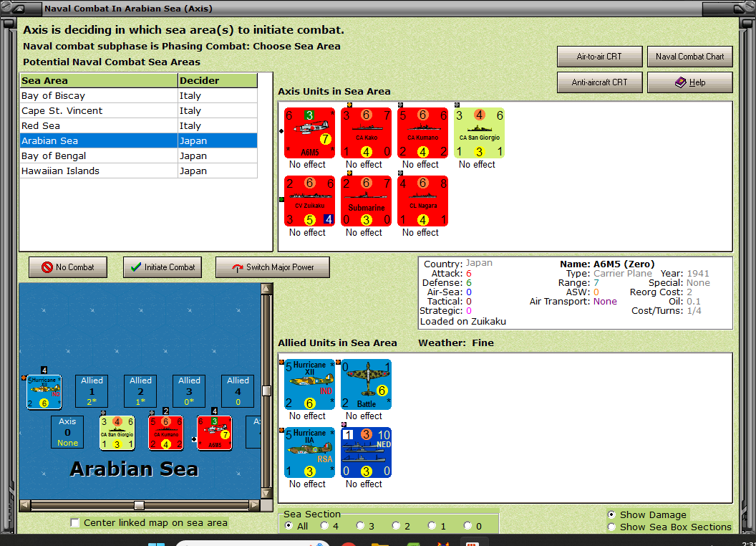
Task: Click the Allied 3 sea box section
Action: (189, 391)
